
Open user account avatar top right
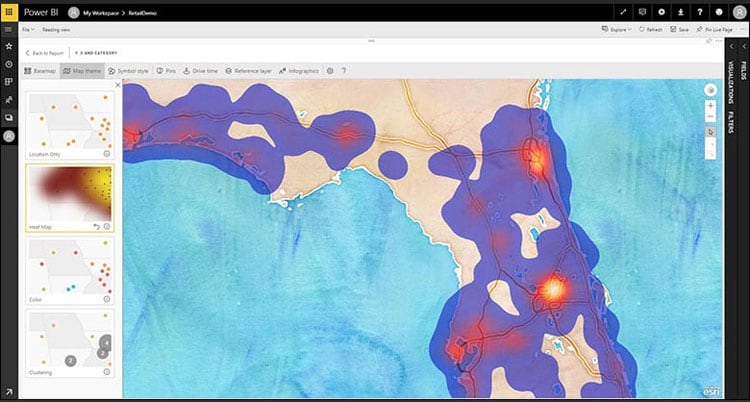coord(739,12)
